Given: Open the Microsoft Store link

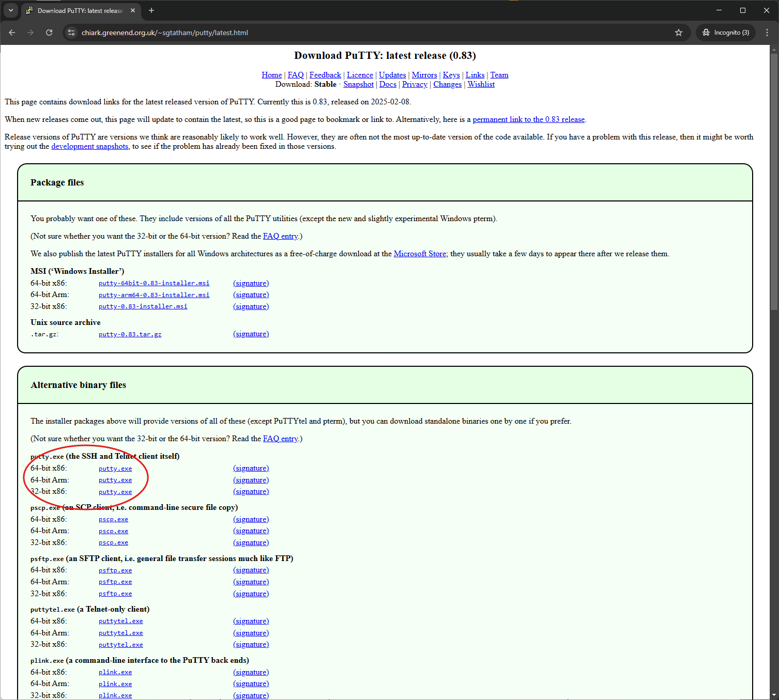Looking at the screenshot, I should 420,254.
